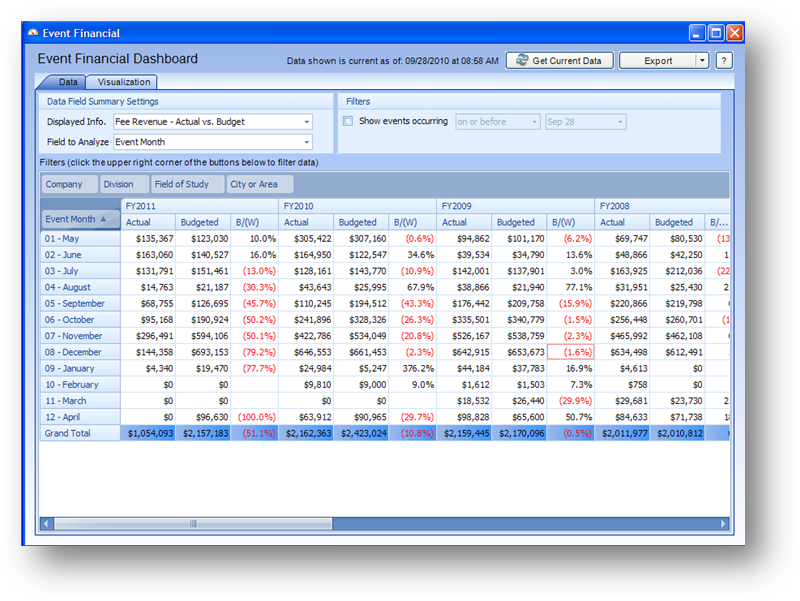Click the $335,501 October FY2009 cell
This screenshot has width=800, height=601.
coord(465,320)
